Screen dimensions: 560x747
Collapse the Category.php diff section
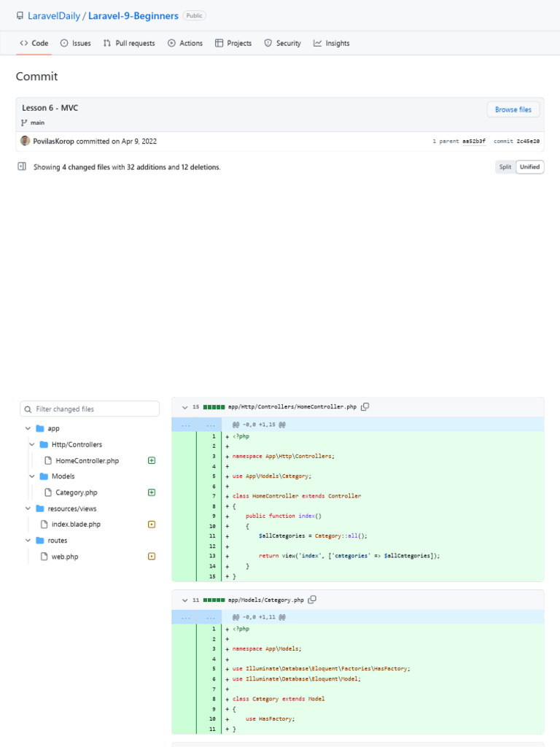click(x=185, y=600)
